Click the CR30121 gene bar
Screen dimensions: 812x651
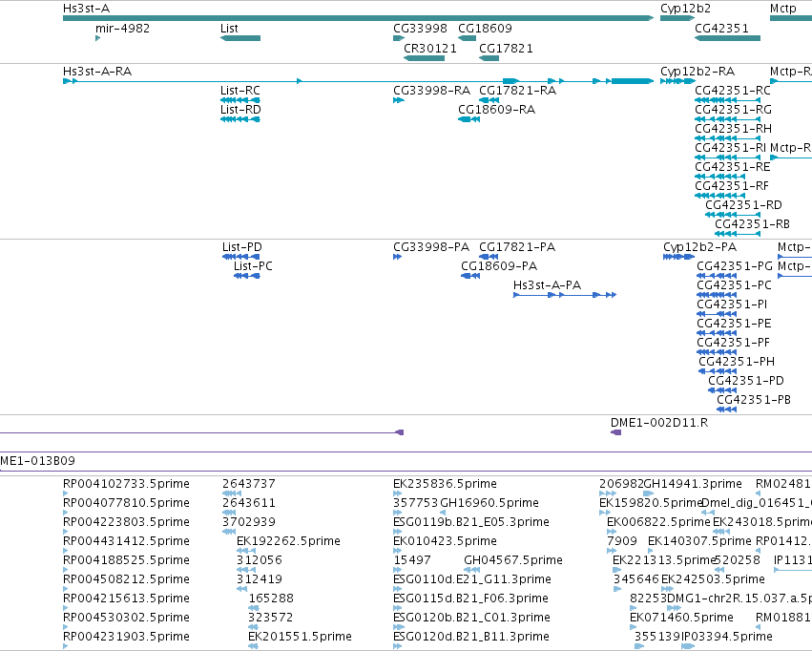pos(424,58)
